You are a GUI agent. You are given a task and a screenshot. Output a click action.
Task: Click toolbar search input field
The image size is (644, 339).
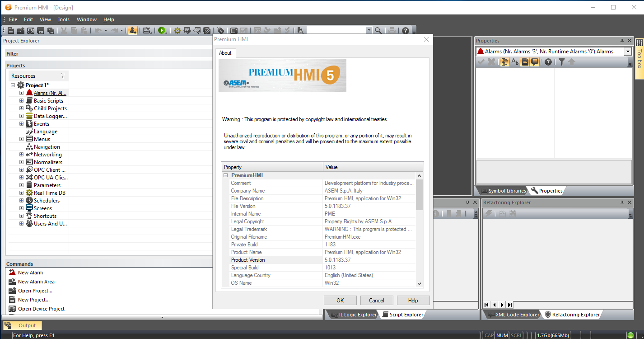click(336, 30)
